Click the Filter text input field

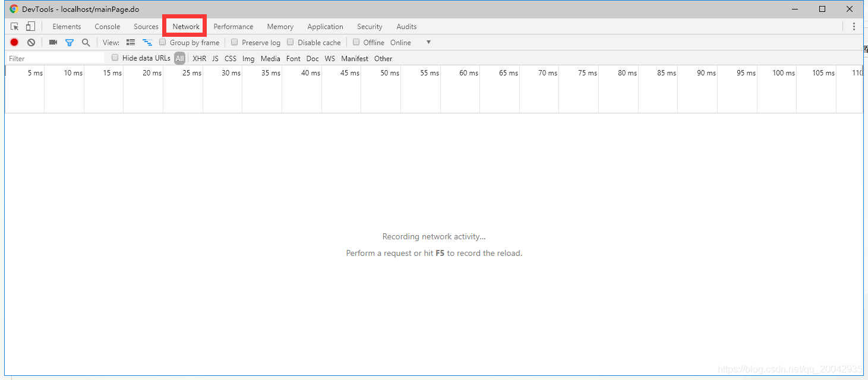tap(55, 58)
